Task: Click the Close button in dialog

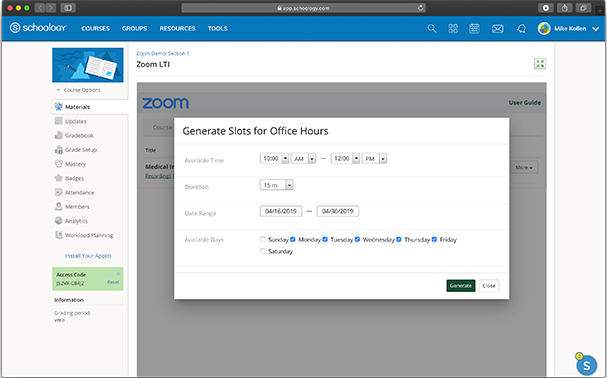Action: (x=489, y=285)
